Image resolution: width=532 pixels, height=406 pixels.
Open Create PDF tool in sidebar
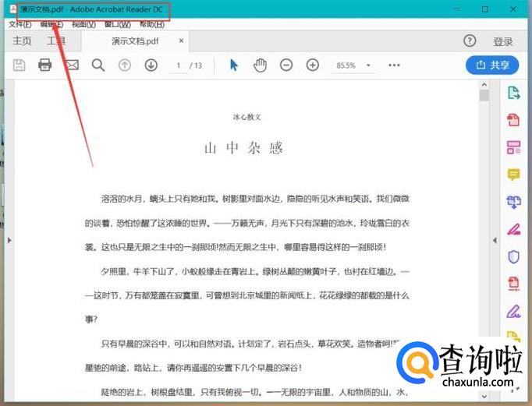click(514, 120)
